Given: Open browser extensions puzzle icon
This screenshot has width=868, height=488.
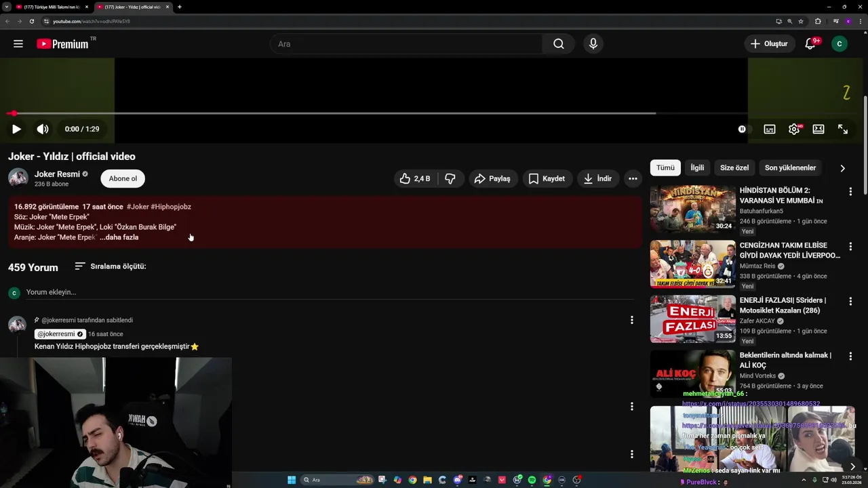Looking at the screenshot, I should [x=818, y=21].
